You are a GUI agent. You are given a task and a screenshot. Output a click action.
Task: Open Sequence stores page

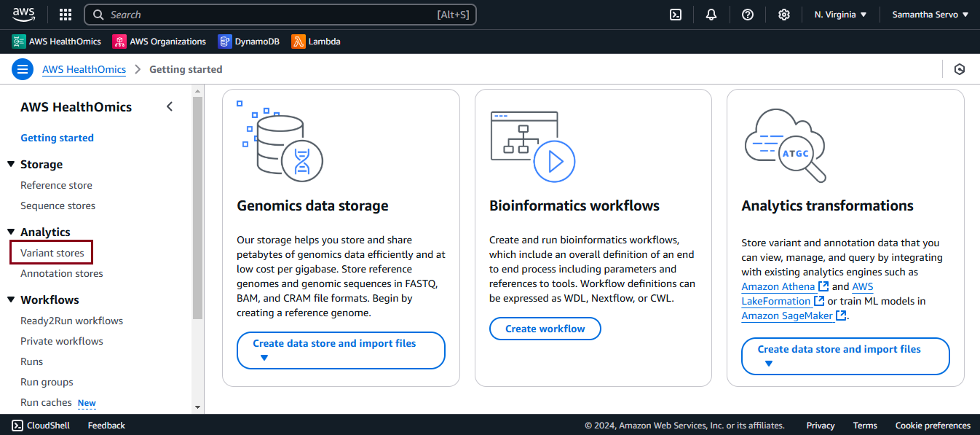(58, 205)
